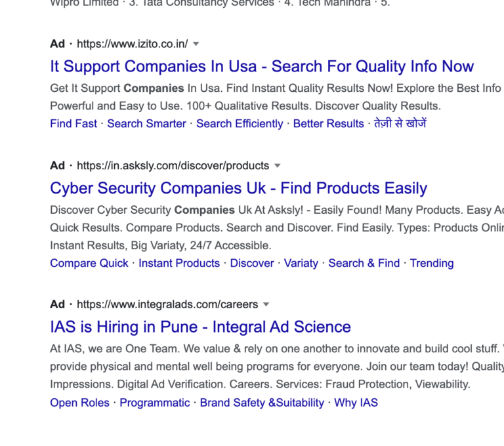Click the https://in.asksly.com/discover/products URL text
Screen dimensions: 504x446
[173, 166]
